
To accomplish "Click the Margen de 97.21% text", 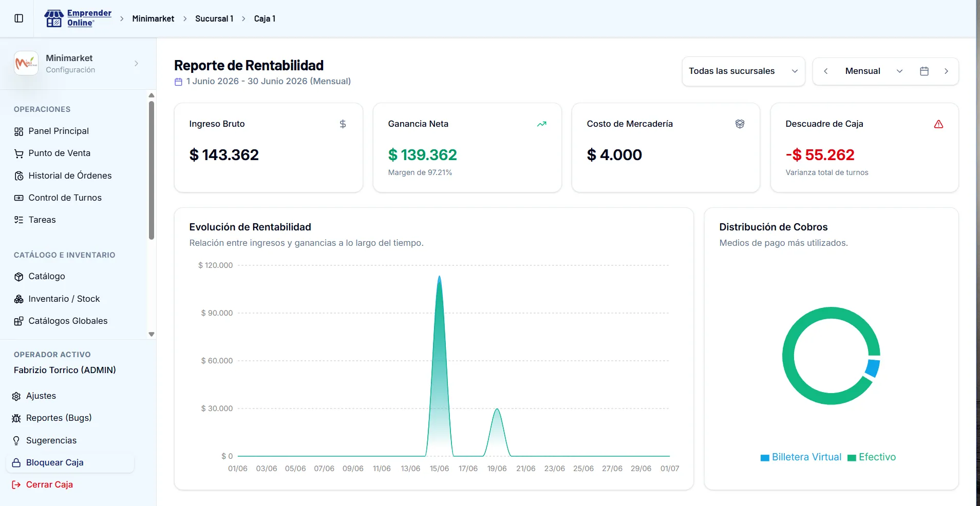I will pyautogui.click(x=420, y=173).
